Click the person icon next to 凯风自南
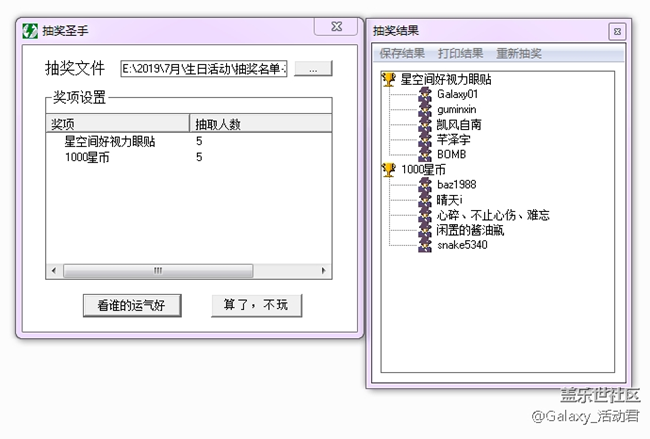This screenshot has height=439, width=650. pyautogui.click(x=425, y=124)
